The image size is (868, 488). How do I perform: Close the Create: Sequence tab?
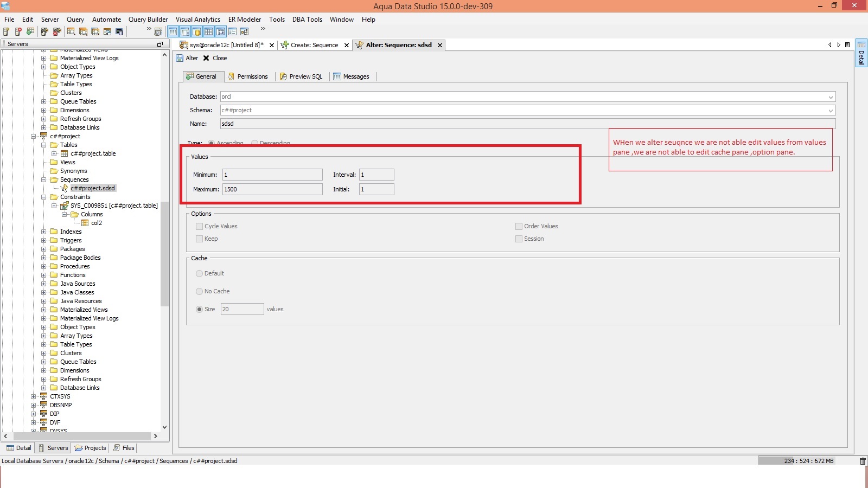coord(347,45)
